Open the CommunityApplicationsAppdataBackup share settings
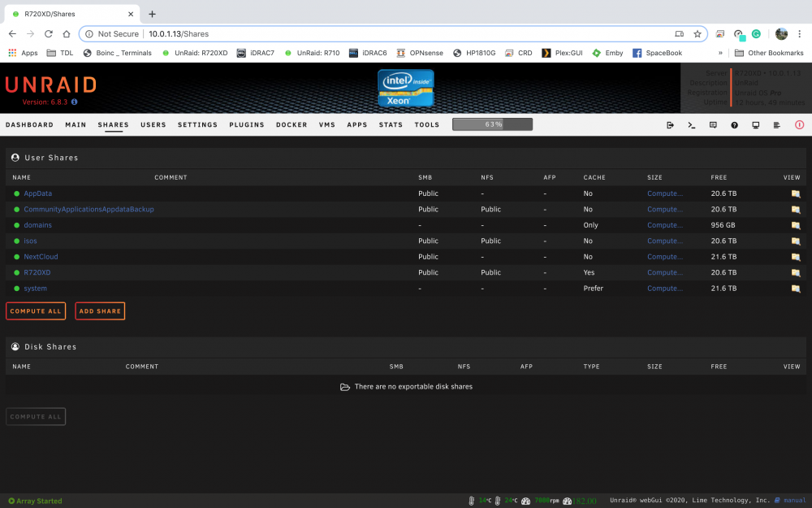Image resolution: width=812 pixels, height=508 pixels. 89,210
